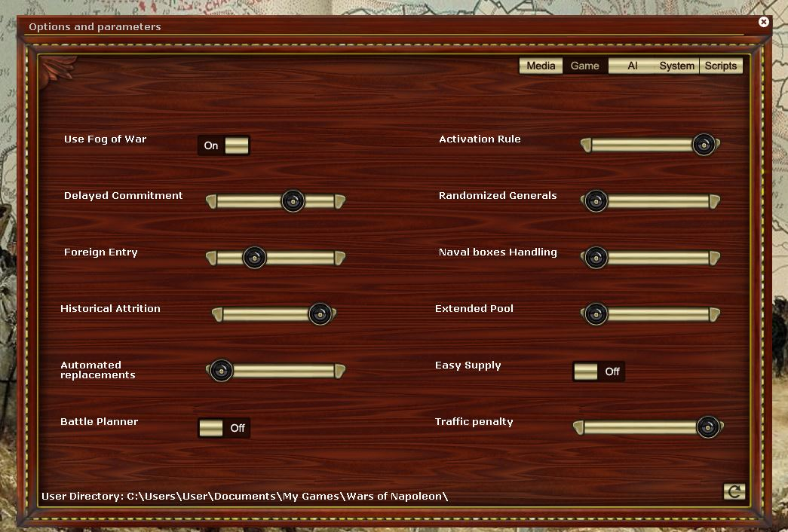Click the Delayed Commitment slider knob
The image size is (788, 532).
[x=293, y=201]
